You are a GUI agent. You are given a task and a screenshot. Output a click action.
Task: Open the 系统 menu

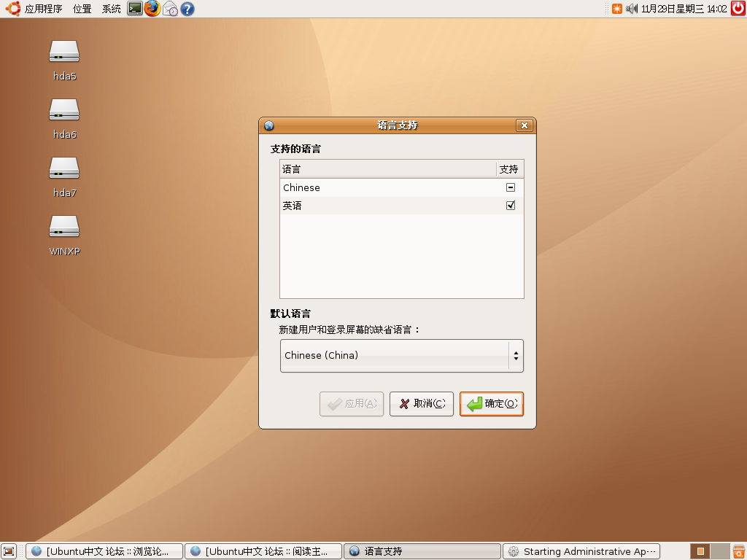[x=112, y=9]
